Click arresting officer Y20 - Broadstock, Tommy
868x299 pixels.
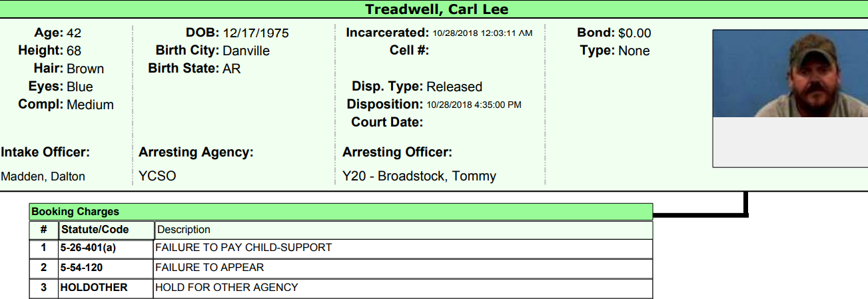pyautogui.click(x=419, y=176)
